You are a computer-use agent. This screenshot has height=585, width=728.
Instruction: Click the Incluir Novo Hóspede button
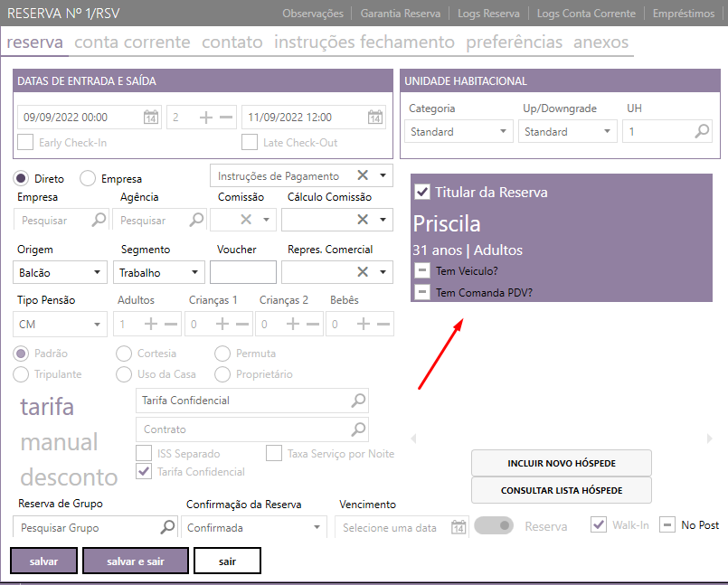pyautogui.click(x=561, y=463)
